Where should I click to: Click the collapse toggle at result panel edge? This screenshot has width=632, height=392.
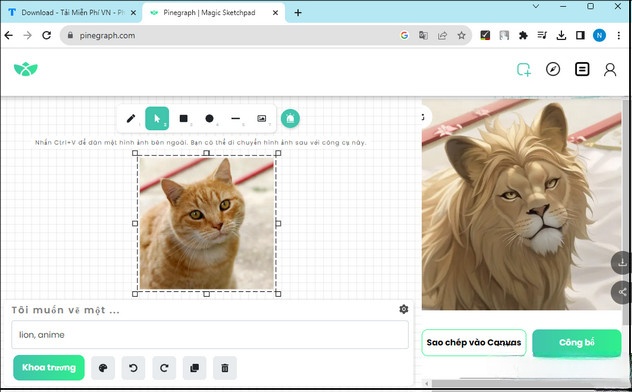point(424,117)
